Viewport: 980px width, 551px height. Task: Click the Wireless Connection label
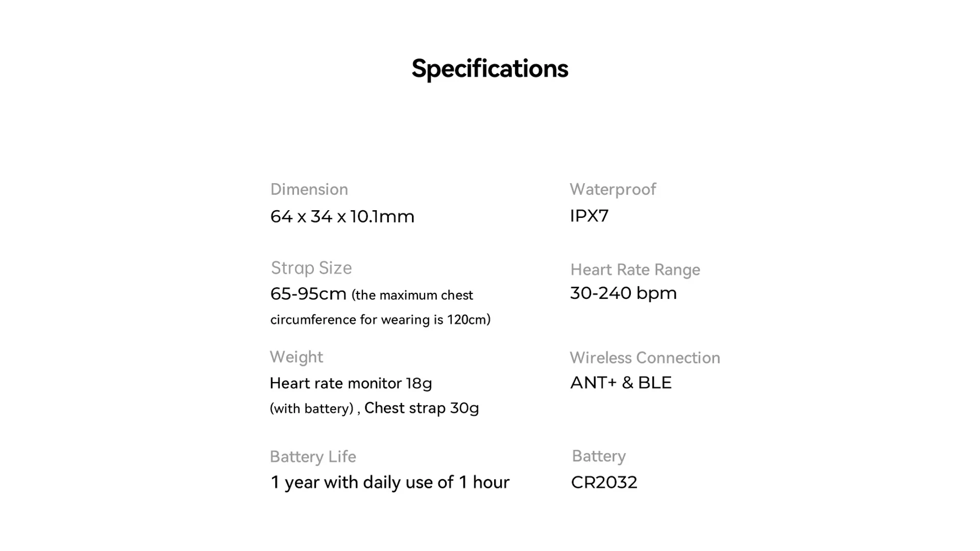click(x=645, y=358)
